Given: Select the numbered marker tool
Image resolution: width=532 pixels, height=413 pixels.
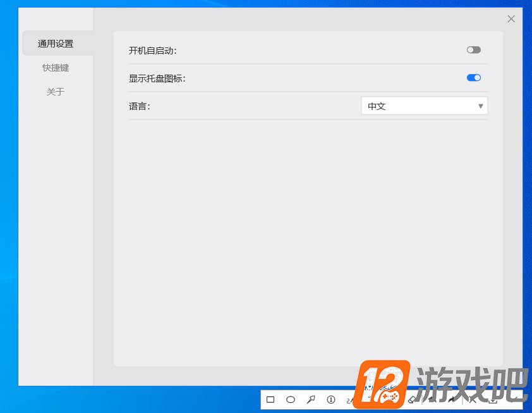Looking at the screenshot, I should pyautogui.click(x=331, y=400).
